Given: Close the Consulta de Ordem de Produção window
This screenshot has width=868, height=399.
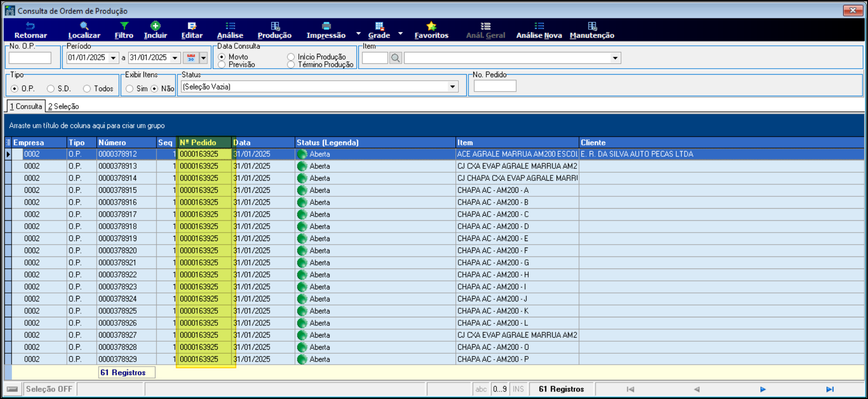Looking at the screenshot, I should [853, 10].
